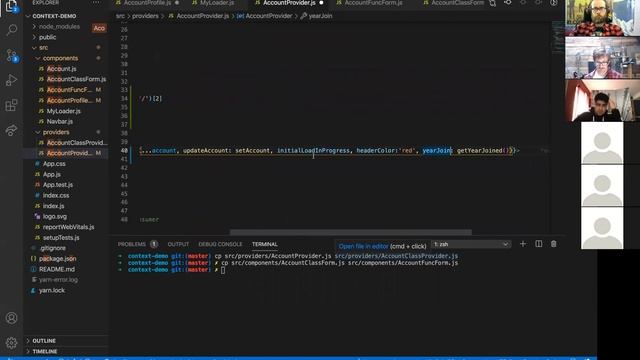640x360 pixels.
Task: Open package.json in the explorer
Action: point(57,259)
